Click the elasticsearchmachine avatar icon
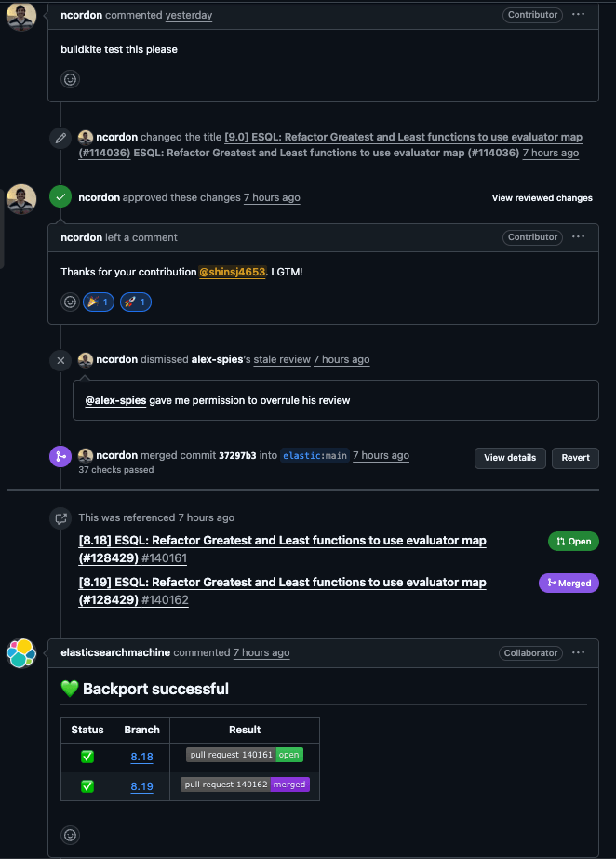Viewport: 616px width, 859px height. tap(21, 653)
